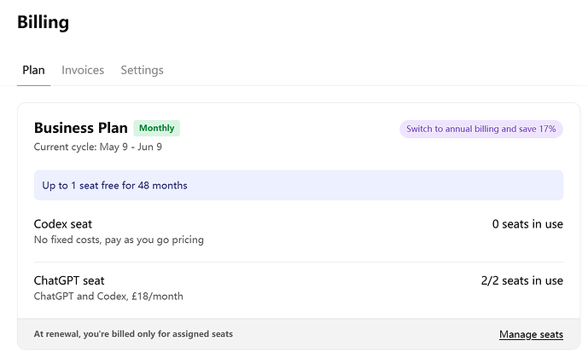This screenshot has height=364, width=588.
Task: Click 'ChatGPT and Codex, £18/month' text
Action: 108,296
